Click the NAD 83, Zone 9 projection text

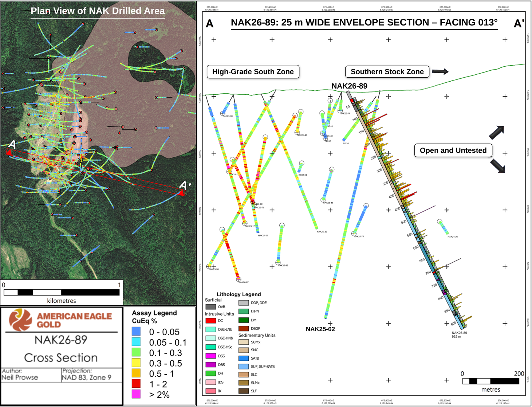[87, 377]
